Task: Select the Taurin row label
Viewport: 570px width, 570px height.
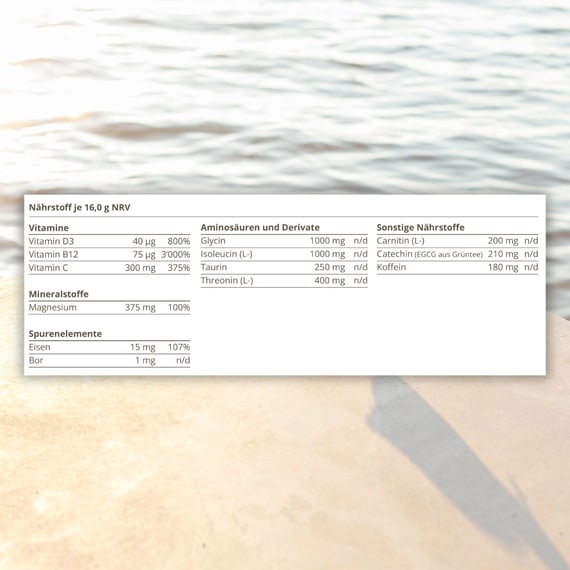Action: [214, 267]
